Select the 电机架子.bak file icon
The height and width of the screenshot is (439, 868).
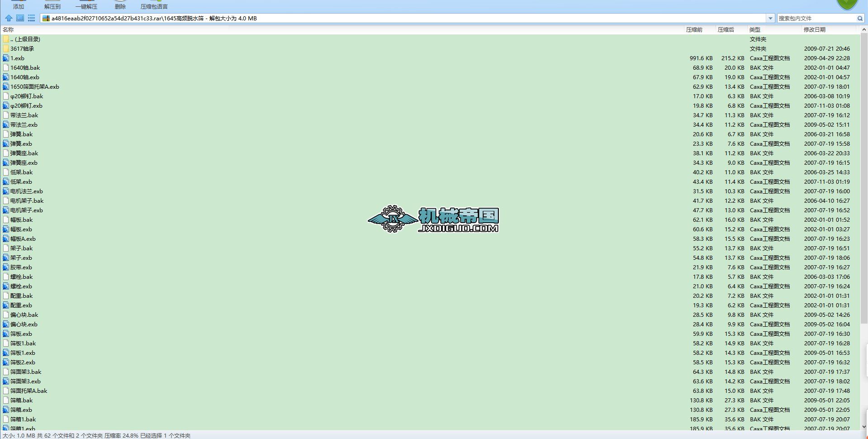pyautogui.click(x=6, y=200)
